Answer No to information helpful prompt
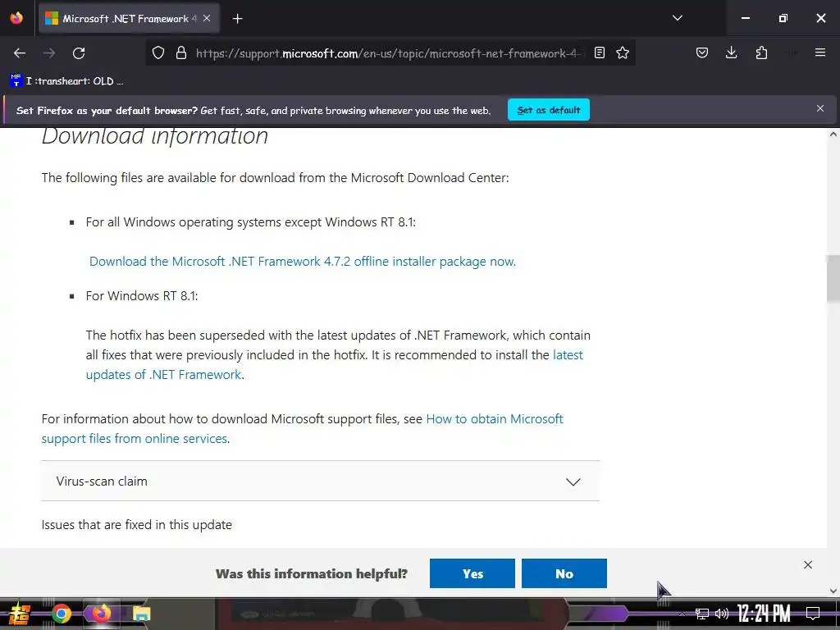The image size is (840, 630). point(564,573)
